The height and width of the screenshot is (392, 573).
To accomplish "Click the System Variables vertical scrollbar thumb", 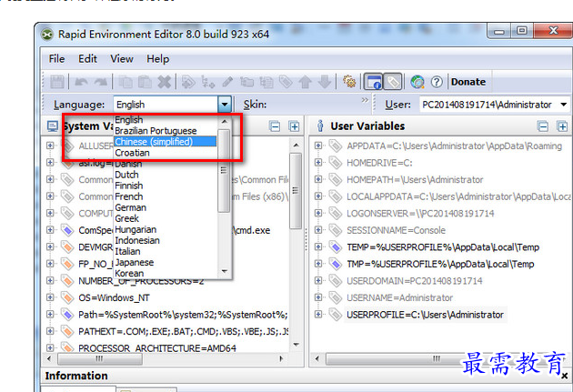I will tap(296, 191).
